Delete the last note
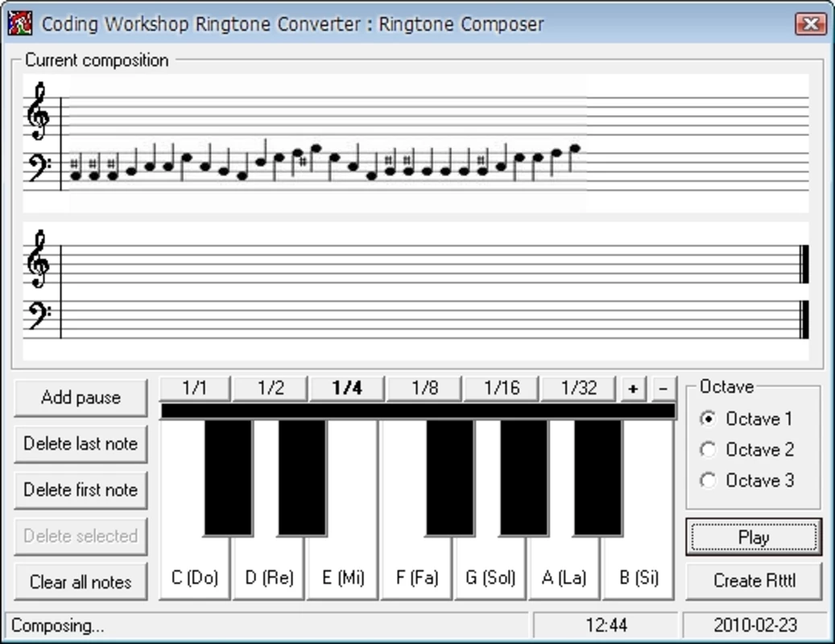Image resolution: width=835 pixels, height=644 pixels. pyautogui.click(x=81, y=444)
